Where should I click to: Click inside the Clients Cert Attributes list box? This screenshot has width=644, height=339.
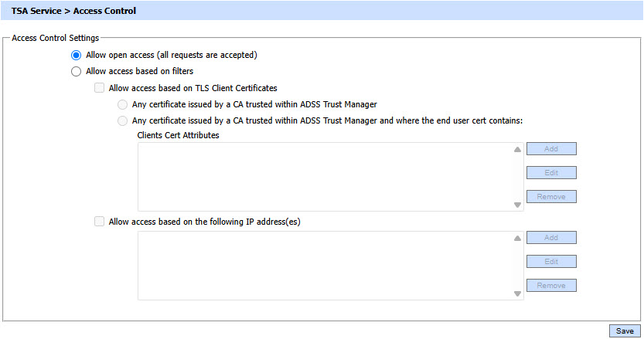[325, 177]
